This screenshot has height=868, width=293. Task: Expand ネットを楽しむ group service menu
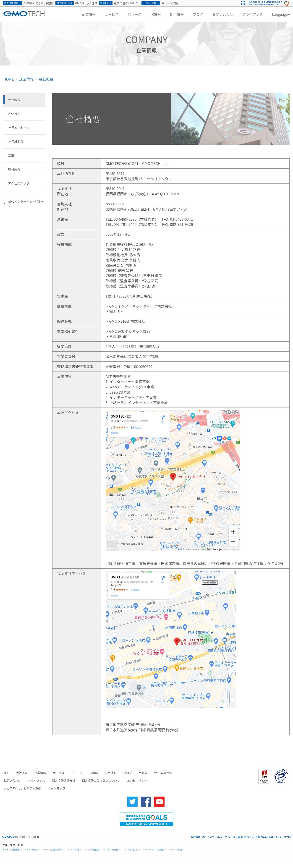(131, 850)
